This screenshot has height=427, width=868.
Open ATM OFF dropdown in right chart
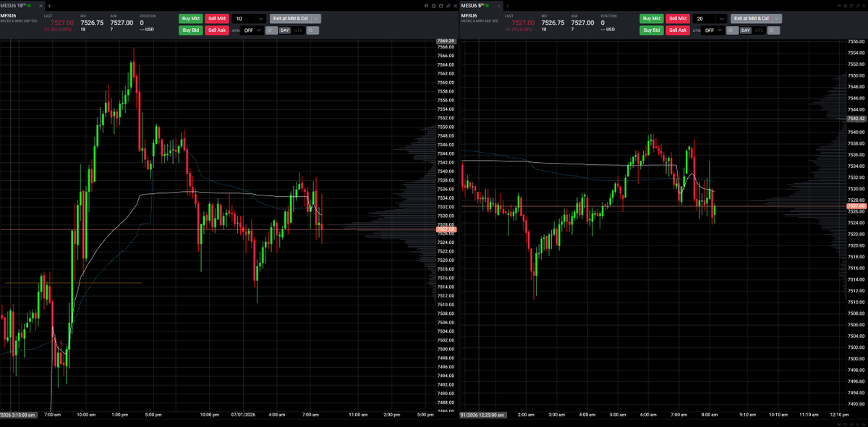tap(712, 30)
